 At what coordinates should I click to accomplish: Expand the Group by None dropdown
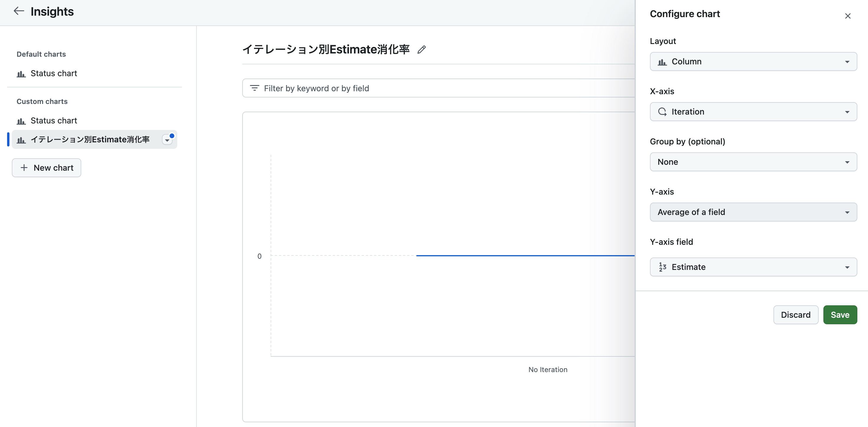click(753, 162)
